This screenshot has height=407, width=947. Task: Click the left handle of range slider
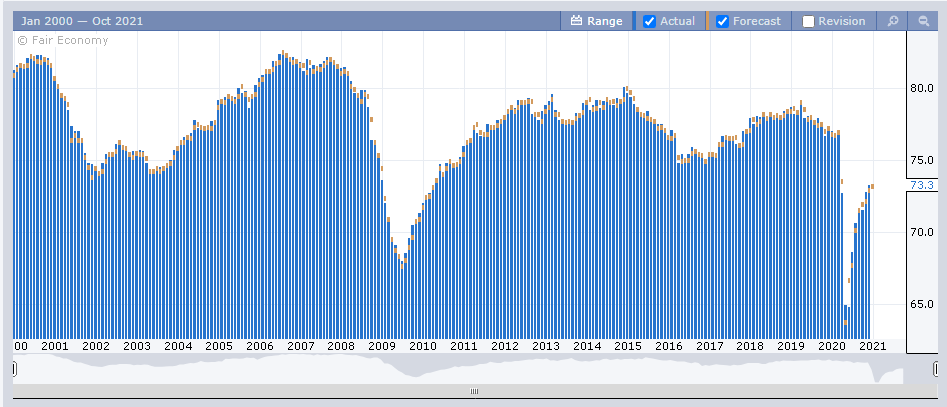[x=13, y=368]
